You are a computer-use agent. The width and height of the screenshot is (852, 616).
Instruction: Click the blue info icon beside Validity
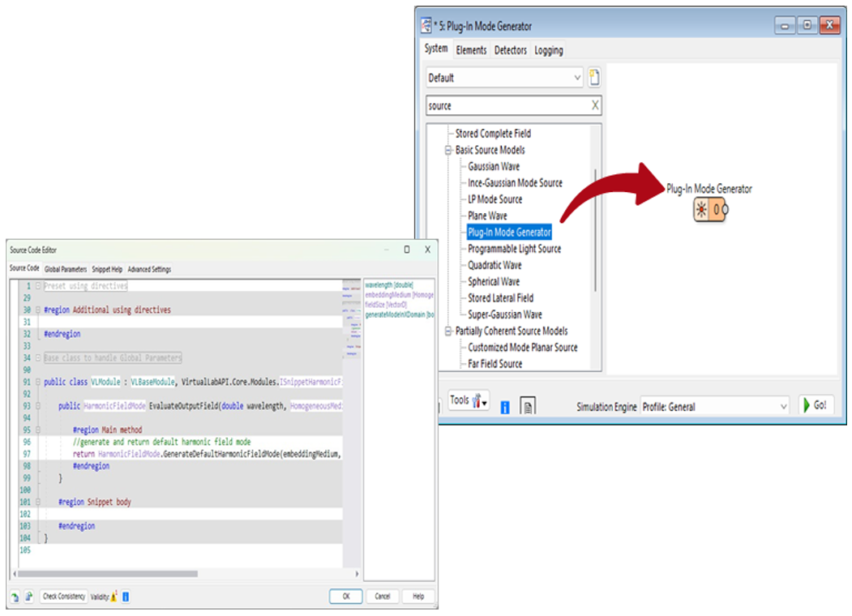point(126,597)
